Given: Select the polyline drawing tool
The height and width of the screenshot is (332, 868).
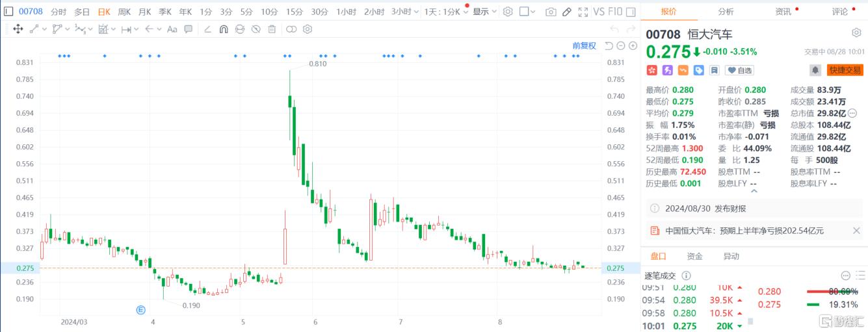Looking at the screenshot, I should tap(57, 29).
